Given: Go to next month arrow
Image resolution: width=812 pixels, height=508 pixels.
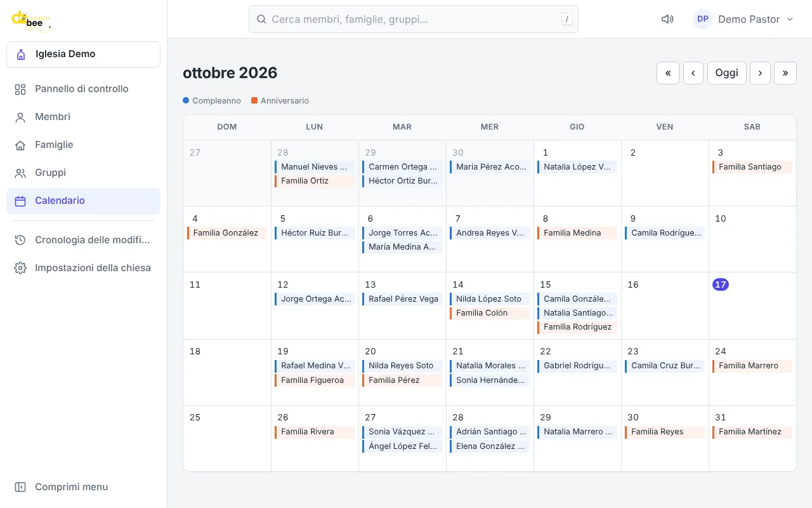Looking at the screenshot, I should [x=760, y=73].
